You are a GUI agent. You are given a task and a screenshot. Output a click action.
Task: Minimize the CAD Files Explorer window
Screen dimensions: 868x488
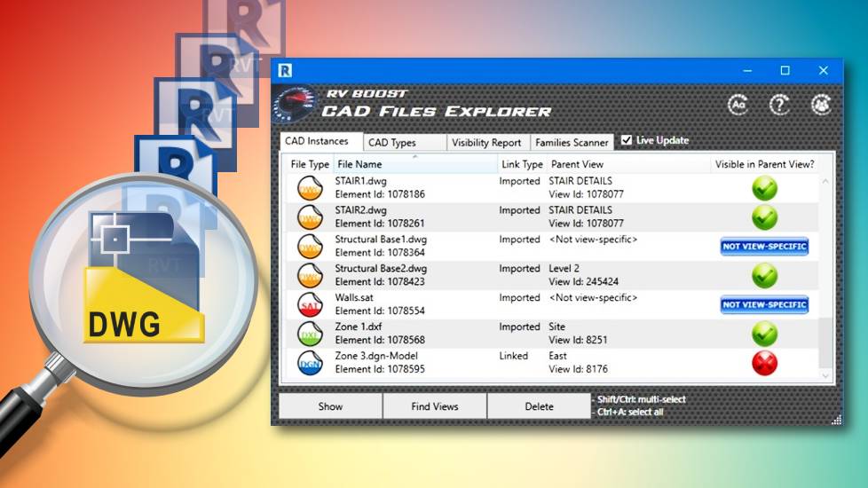click(747, 70)
